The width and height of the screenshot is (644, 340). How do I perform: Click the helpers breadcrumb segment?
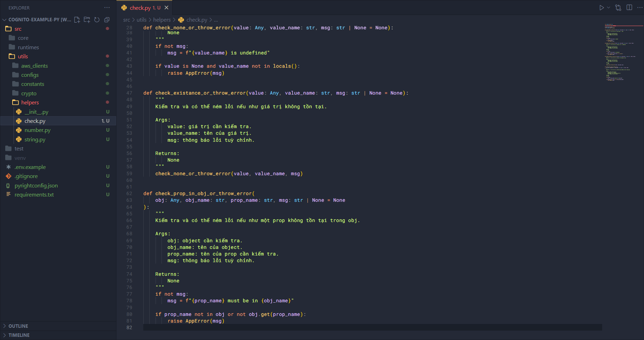point(162,20)
